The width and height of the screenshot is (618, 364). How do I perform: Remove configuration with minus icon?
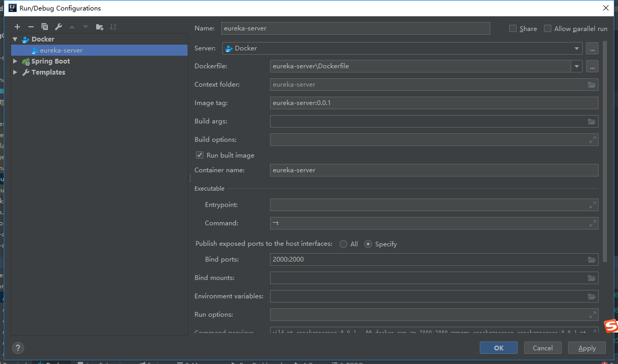point(30,27)
